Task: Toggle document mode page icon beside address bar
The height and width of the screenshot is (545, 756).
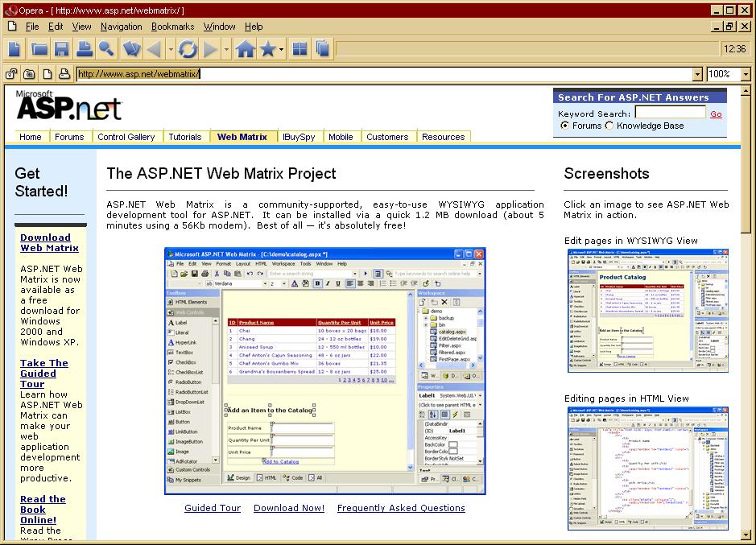Action: pos(48,74)
